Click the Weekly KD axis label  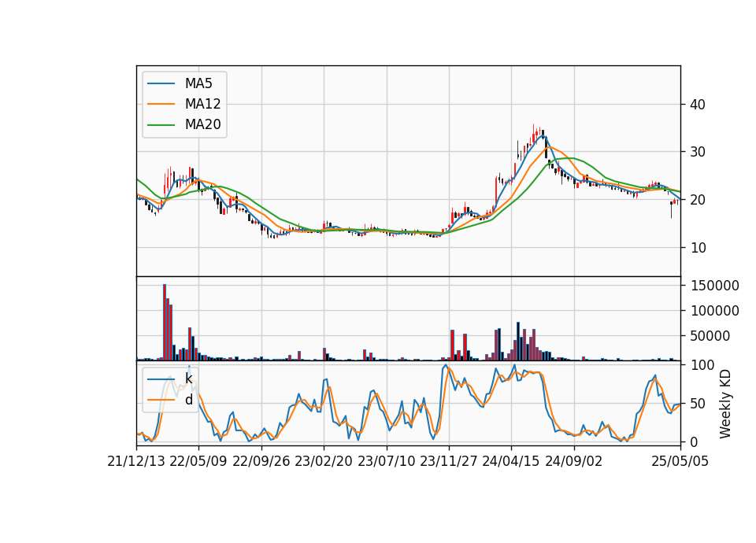(x=725, y=404)
